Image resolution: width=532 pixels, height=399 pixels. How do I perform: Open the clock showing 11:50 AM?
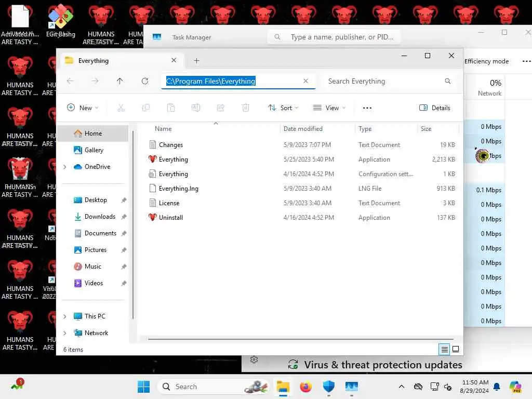(474, 387)
